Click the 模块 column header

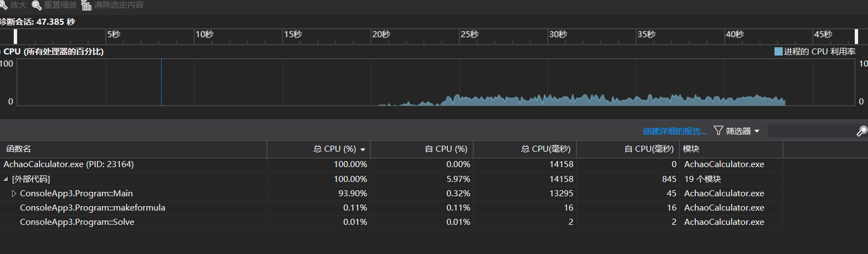pos(691,149)
